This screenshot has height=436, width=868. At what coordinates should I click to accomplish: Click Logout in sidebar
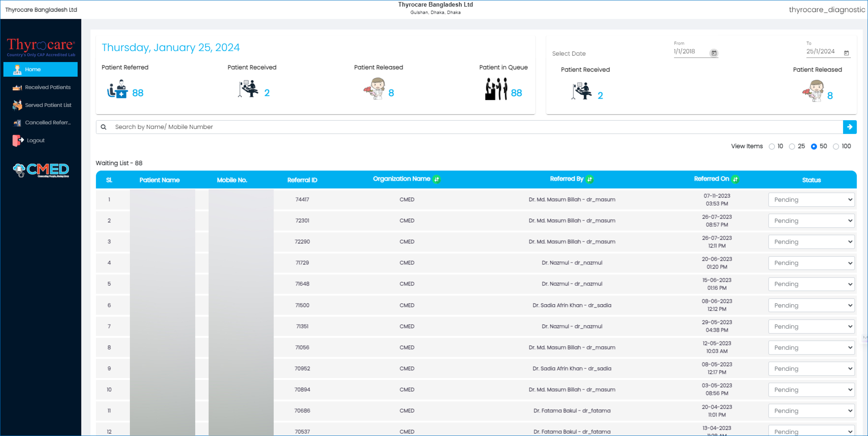click(35, 141)
